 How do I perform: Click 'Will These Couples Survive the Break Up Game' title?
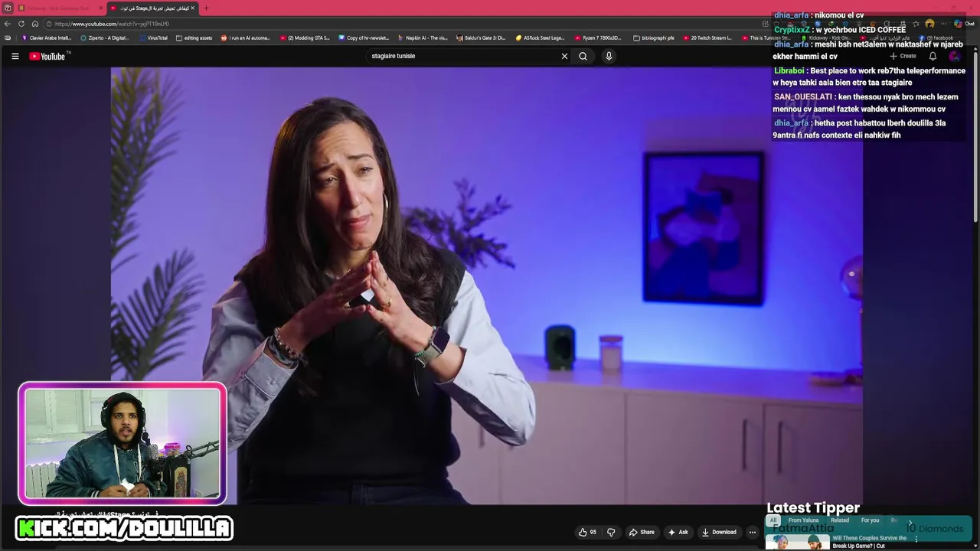pyautogui.click(x=870, y=542)
